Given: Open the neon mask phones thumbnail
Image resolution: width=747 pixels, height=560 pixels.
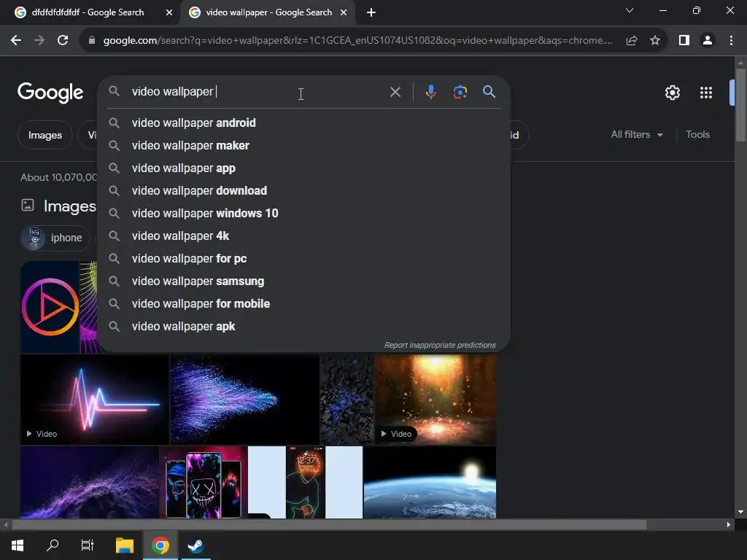Looking at the screenshot, I should 204,482.
